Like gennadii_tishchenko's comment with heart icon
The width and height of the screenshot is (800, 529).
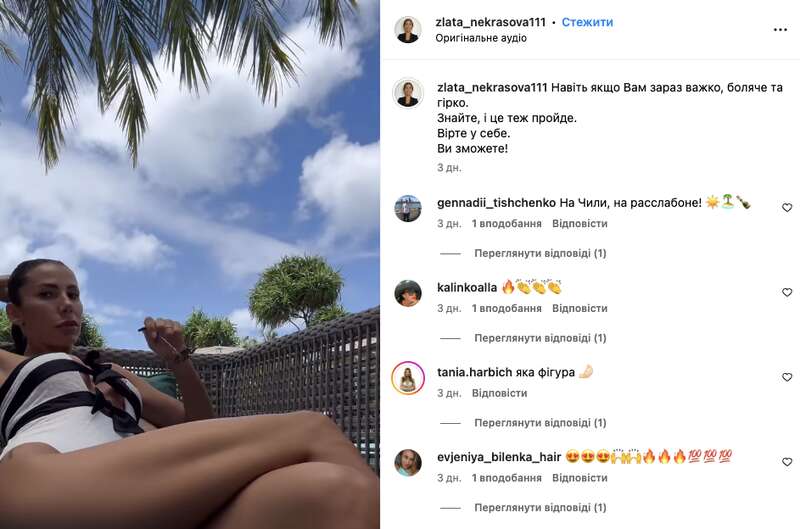pyautogui.click(x=787, y=208)
